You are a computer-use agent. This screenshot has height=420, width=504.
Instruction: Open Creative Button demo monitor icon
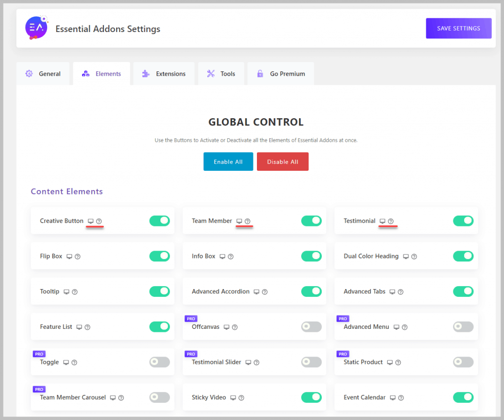click(91, 221)
